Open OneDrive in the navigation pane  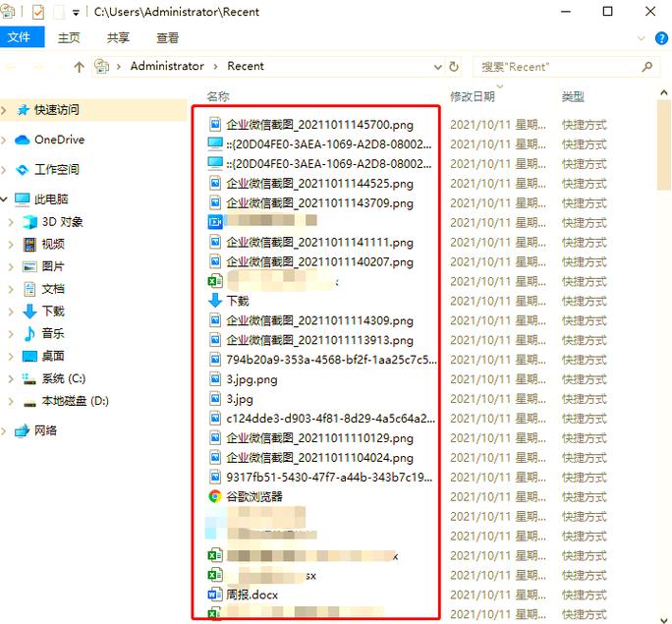58,140
